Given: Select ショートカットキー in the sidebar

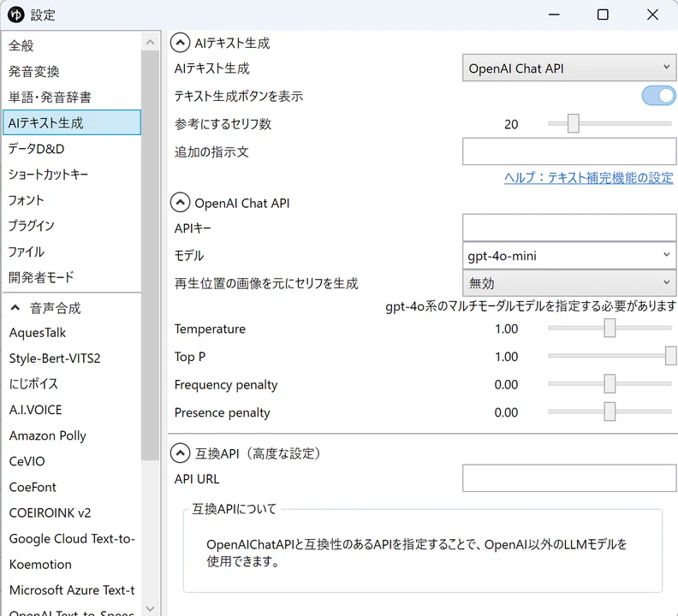Looking at the screenshot, I should tap(72, 175).
